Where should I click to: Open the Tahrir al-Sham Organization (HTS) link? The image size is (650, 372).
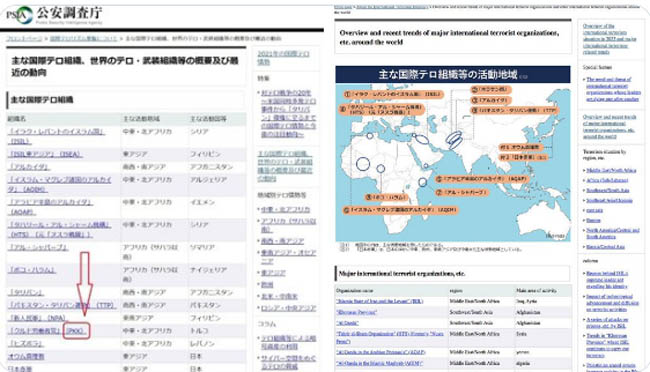pos(389,337)
